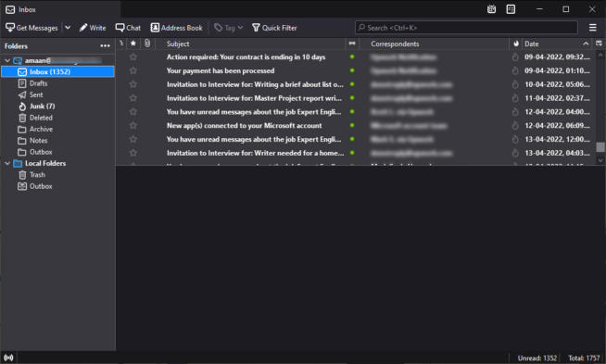Mark 'New app(s) connected' message as junk
Image resolution: width=606 pixels, height=364 pixels.
coord(515,126)
